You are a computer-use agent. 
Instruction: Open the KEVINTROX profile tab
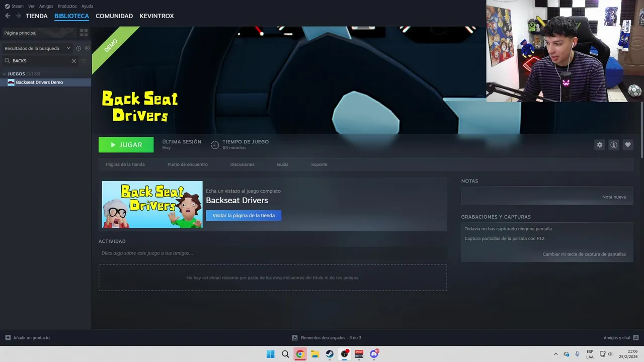tap(156, 16)
